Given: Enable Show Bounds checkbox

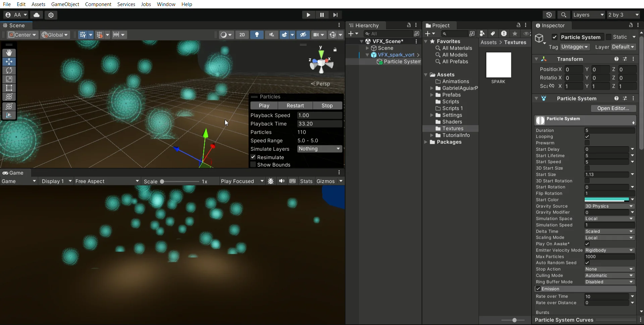Looking at the screenshot, I should [253, 165].
